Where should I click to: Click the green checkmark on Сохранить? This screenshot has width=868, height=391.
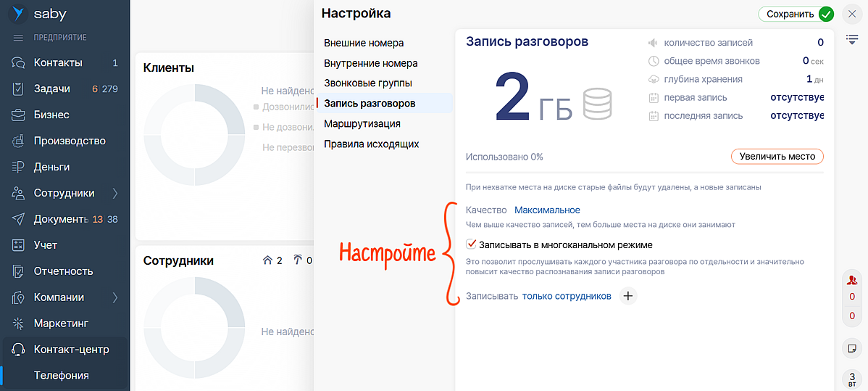[826, 14]
